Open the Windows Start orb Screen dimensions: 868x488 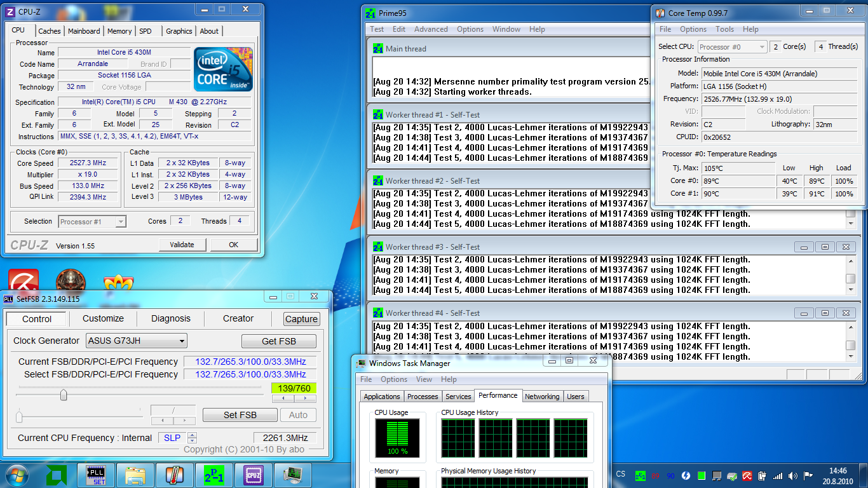pyautogui.click(x=16, y=475)
